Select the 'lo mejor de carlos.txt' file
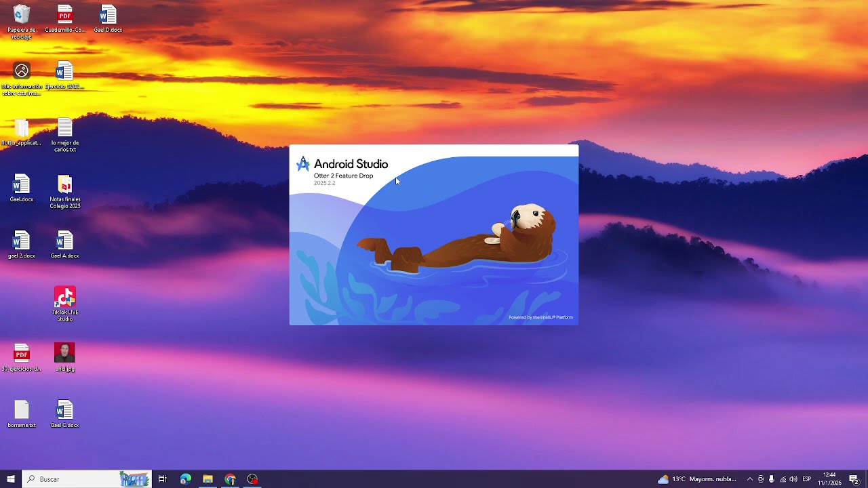 pos(65,136)
